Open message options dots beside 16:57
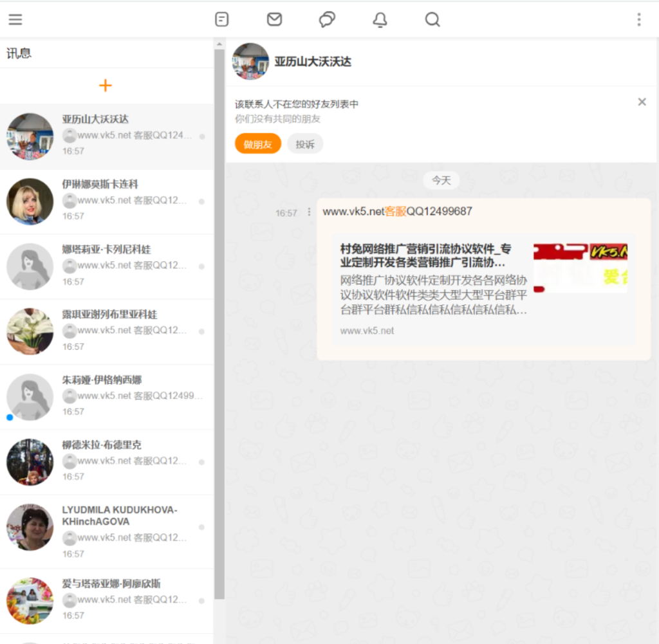Screen dimensions: 659x644 [x=309, y=212]
